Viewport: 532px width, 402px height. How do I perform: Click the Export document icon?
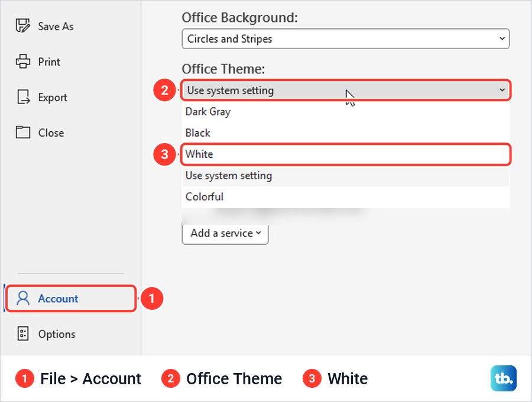(x=23, y=97)
